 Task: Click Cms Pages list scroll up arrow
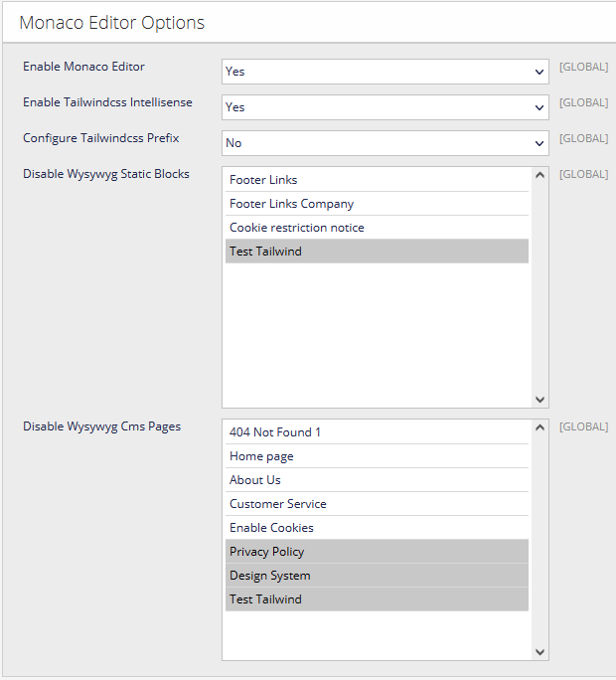click(x=539, y=428)
